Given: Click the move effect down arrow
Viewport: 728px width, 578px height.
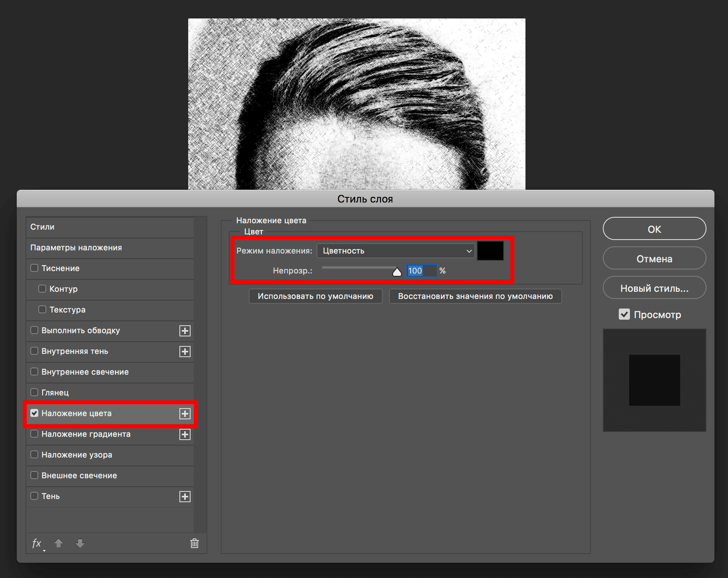Looking at the screenshot, I should [80, 543].
